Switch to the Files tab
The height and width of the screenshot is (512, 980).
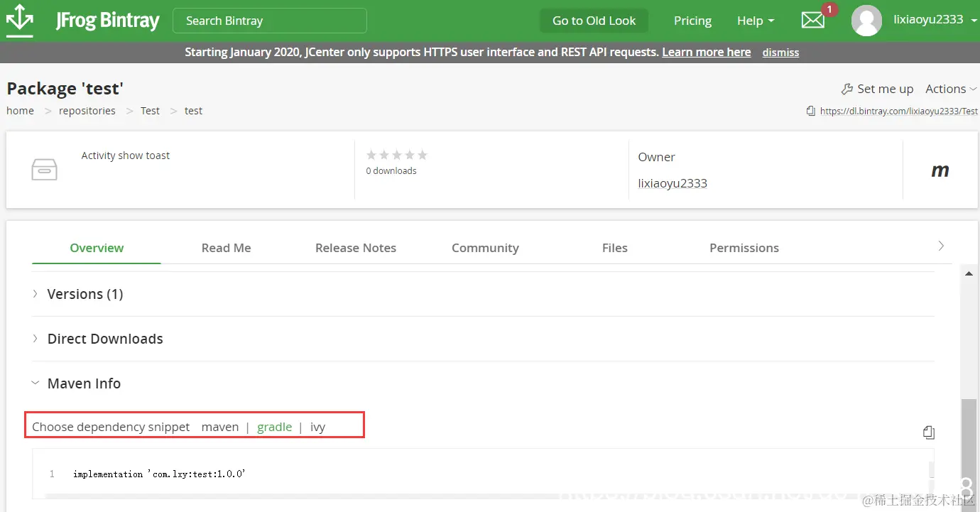point(615,248)
